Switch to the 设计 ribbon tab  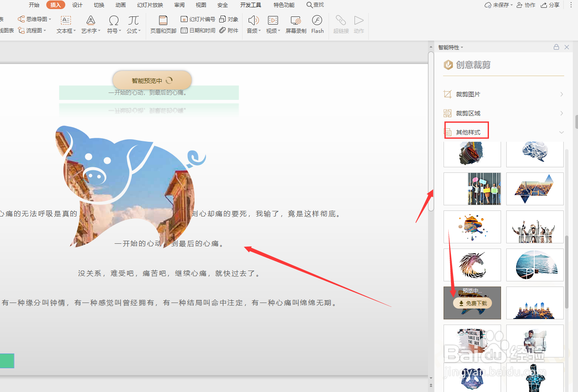click(77, 5)
